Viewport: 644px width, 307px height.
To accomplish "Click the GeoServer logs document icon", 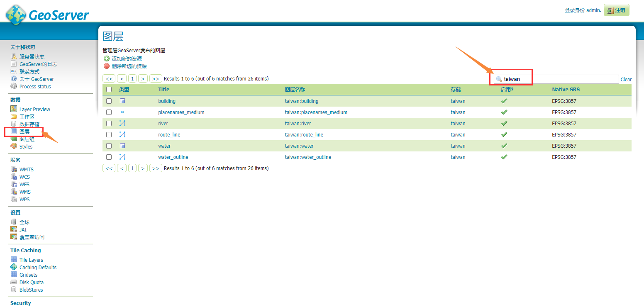I will click(x=14, y=64).
